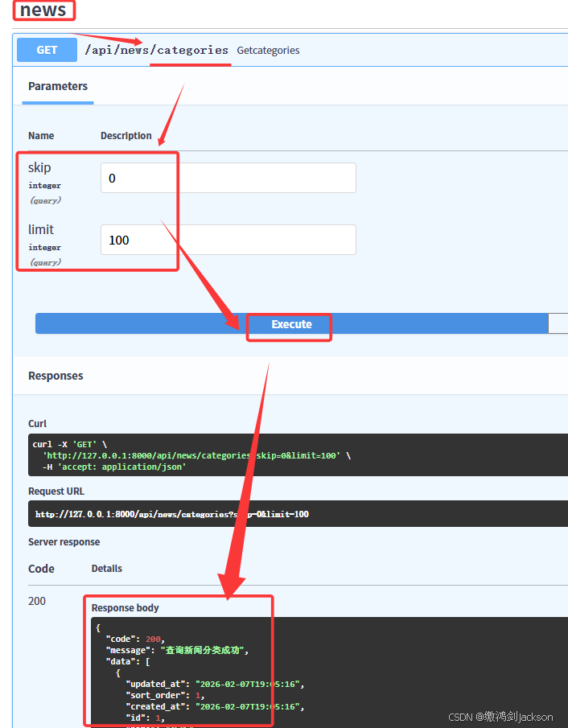Click the 200 response code
The width and height of the screenshot is (568, 728).
[x=37, y=601]
